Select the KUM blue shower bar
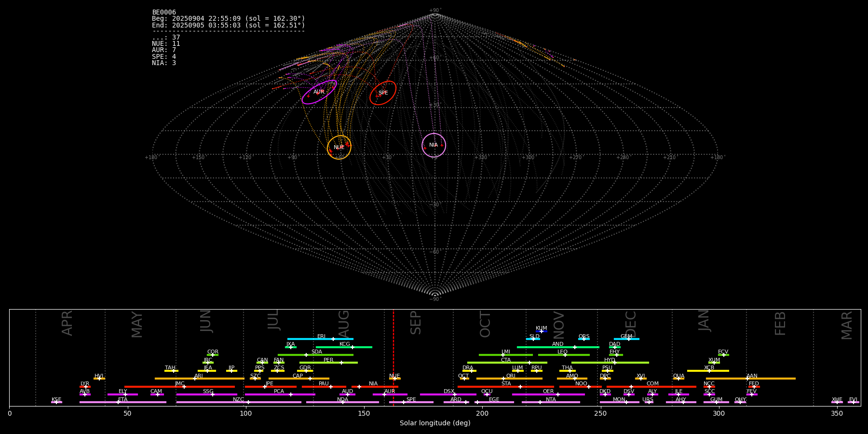This screenshot has width=868, height=434. point(542,331)
